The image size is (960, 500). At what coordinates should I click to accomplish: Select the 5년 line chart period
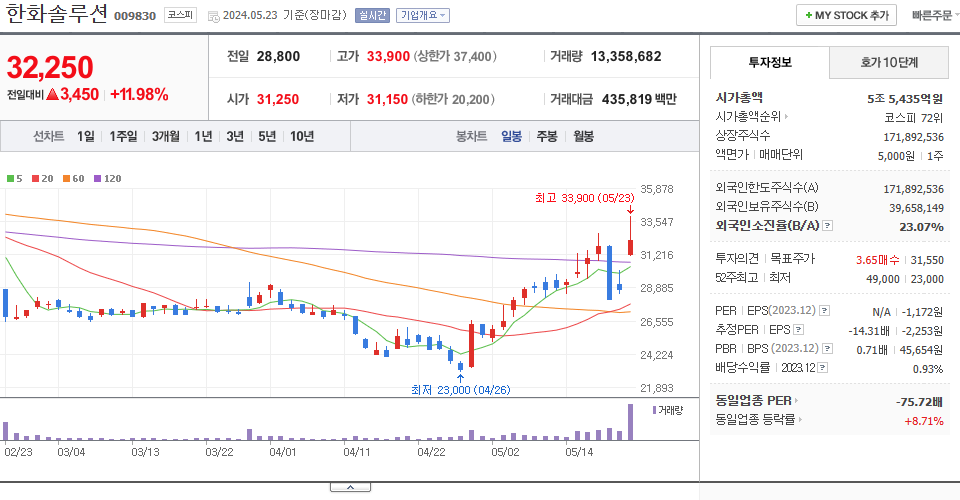[267, 136]
